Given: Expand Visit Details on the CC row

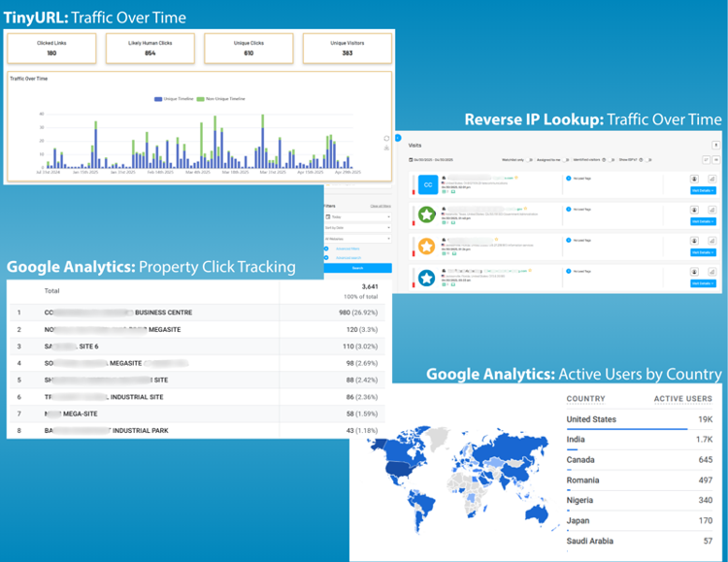Looking at the screenshot, I should point(703,190).
